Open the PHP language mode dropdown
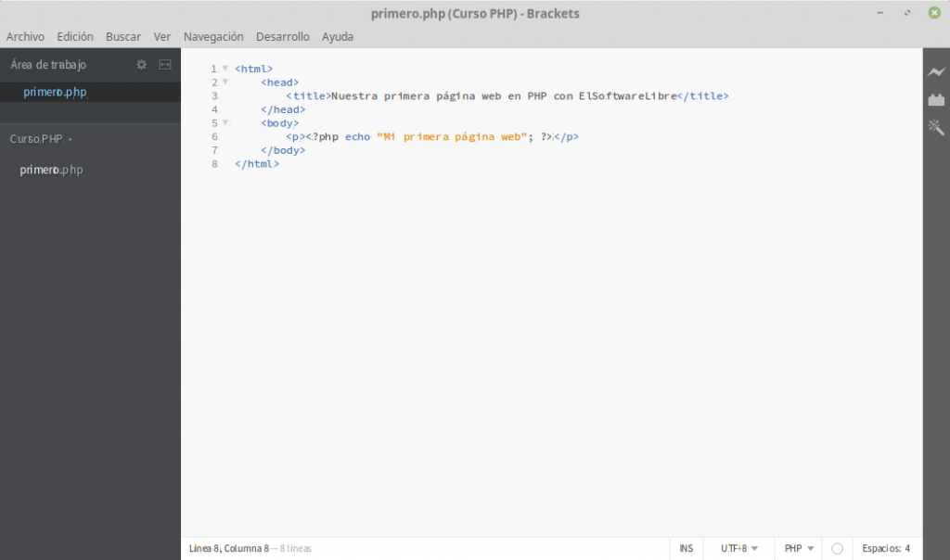The width and height of the screenshot is (950, 560). [x=799, y=549]
